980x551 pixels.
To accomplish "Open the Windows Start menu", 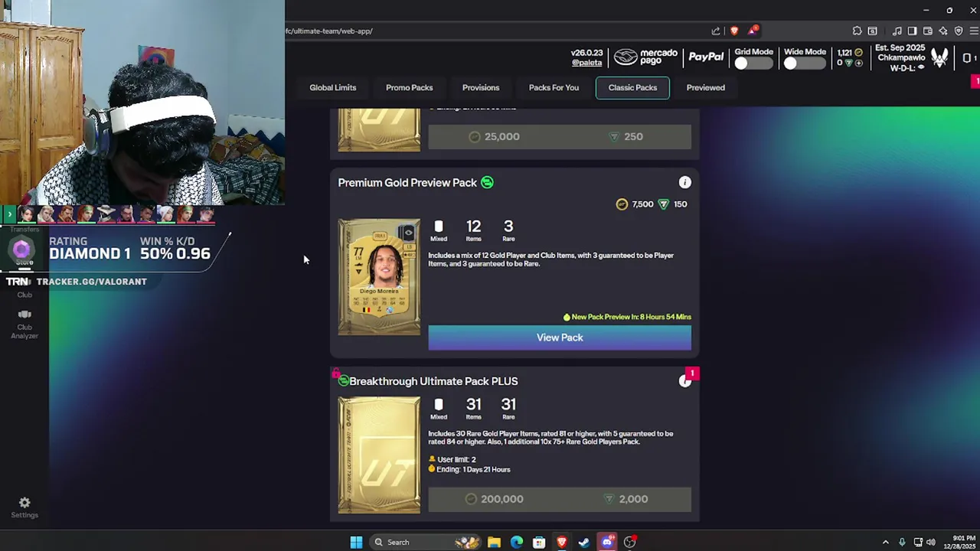I will (356, 542).
